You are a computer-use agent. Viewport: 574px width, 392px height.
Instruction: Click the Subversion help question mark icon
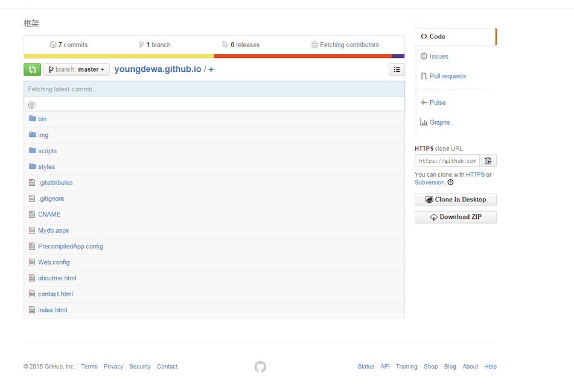[x=451, y=182]
